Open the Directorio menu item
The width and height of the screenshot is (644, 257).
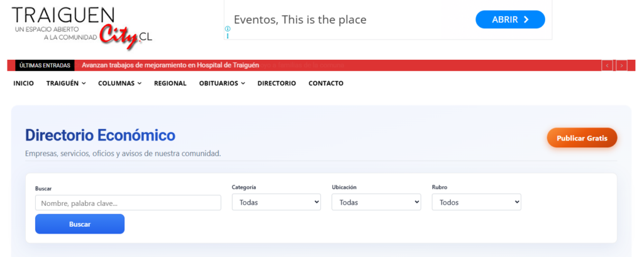pos(277,83)
